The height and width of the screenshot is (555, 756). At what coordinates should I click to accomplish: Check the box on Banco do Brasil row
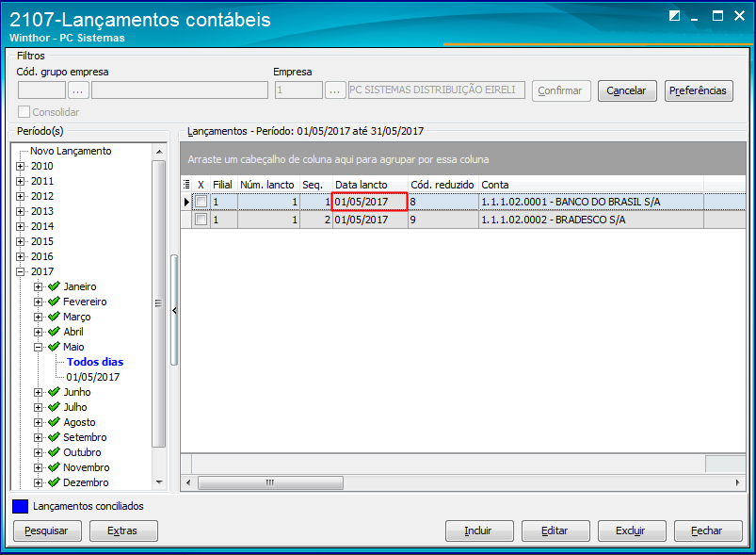click(x=201, y=202)
